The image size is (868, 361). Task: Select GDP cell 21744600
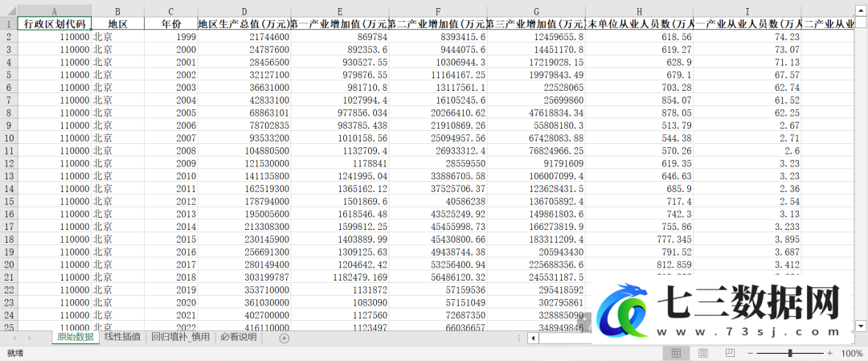(x=244, y=36)
